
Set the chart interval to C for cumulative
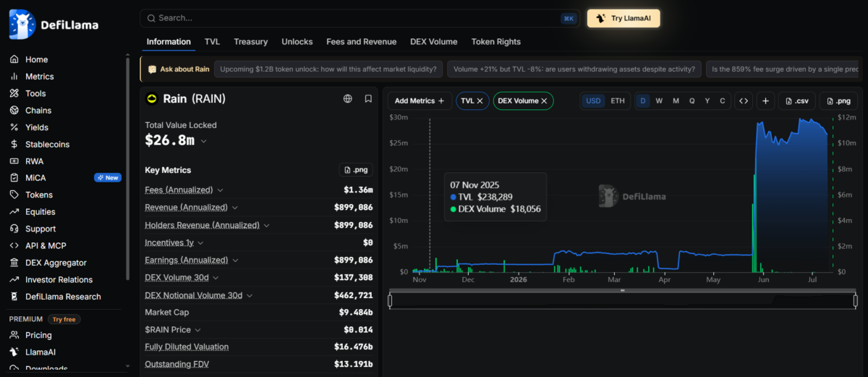[x=723, y=101]
